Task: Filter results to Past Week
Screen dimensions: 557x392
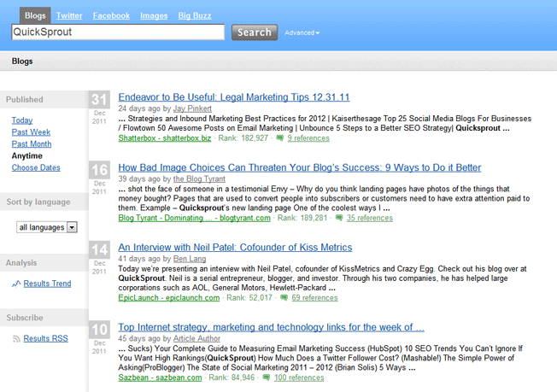Action: pyautogui.click(x=31, y=132)
